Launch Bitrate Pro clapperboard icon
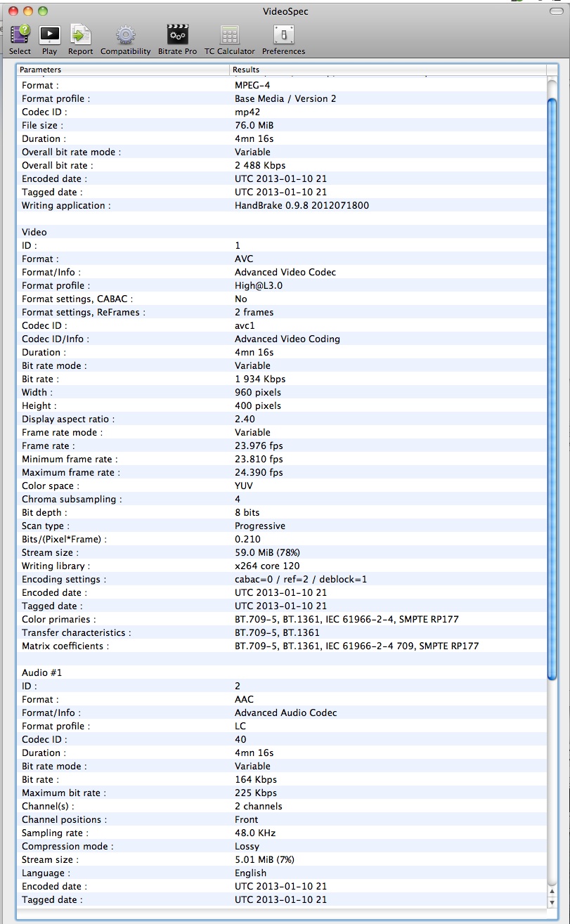 pos(176,35)
